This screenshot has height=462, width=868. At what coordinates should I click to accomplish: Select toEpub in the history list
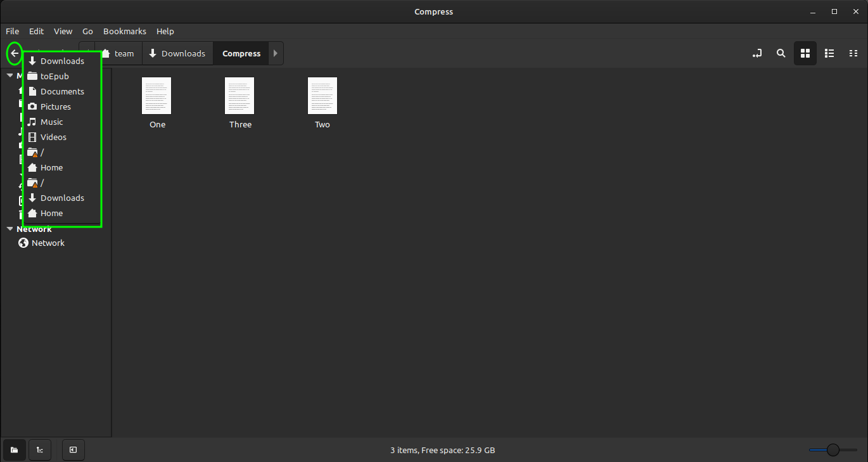[x=62, y=76]
